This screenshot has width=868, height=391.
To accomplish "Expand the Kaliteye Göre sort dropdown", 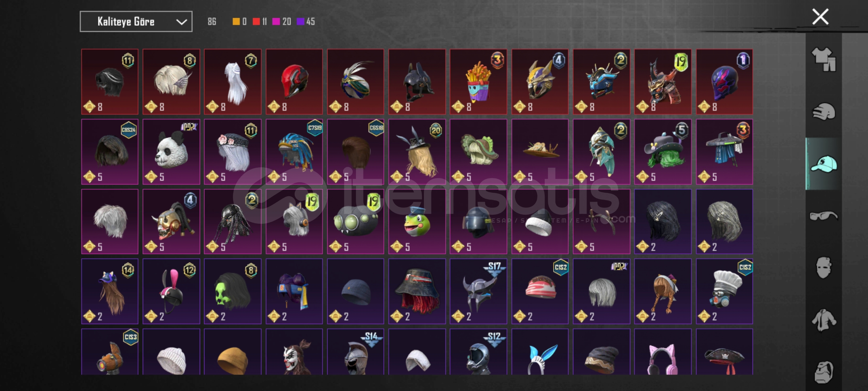I will (136, 22).
